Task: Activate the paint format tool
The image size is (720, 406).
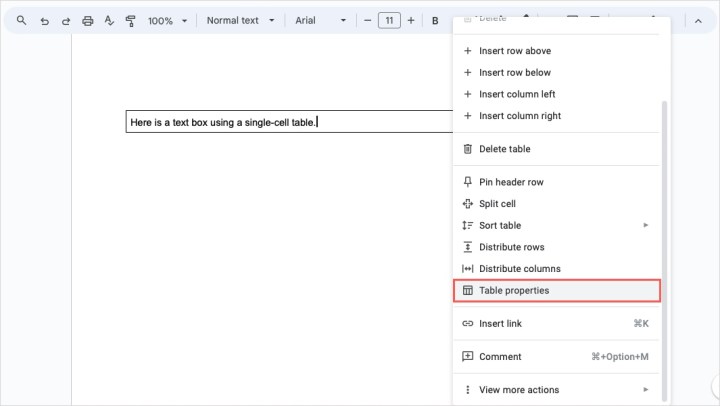Action: pos(130,20)
